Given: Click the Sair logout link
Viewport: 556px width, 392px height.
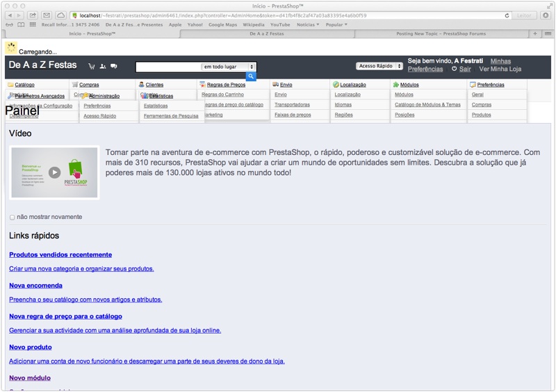Looking at the screenshot, I should click(x=465, y=70).
